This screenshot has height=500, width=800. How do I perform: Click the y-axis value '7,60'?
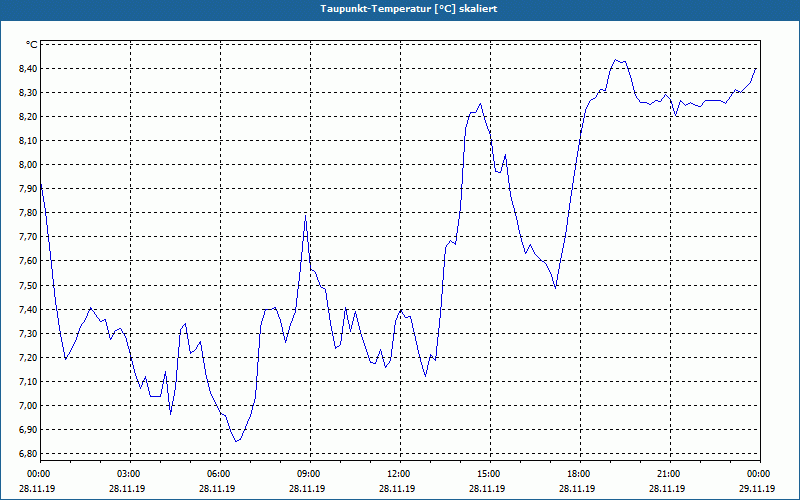pyautogui.click(x=29, y=261)
